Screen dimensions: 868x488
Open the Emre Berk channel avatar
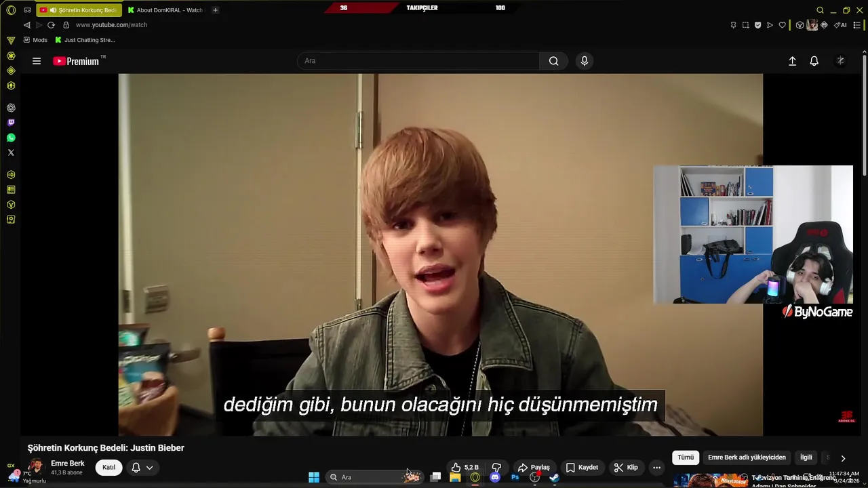(x=35, y=467)
